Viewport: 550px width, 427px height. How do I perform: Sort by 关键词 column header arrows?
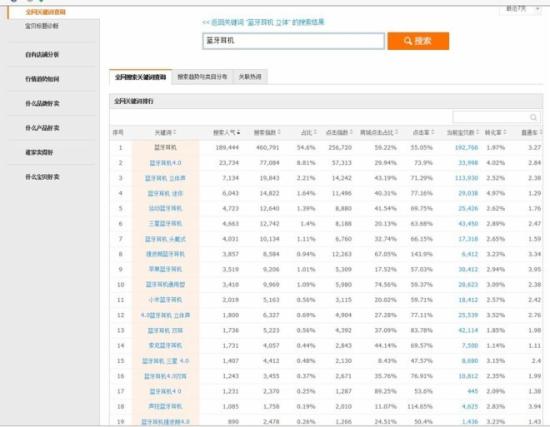[174, 132]
